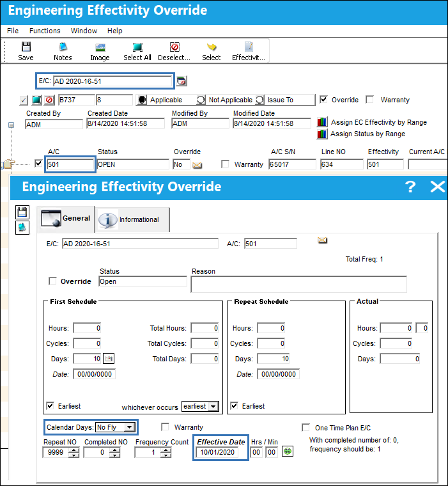
Task: Click Select All in the toolbar
Action: pos(137,47)
